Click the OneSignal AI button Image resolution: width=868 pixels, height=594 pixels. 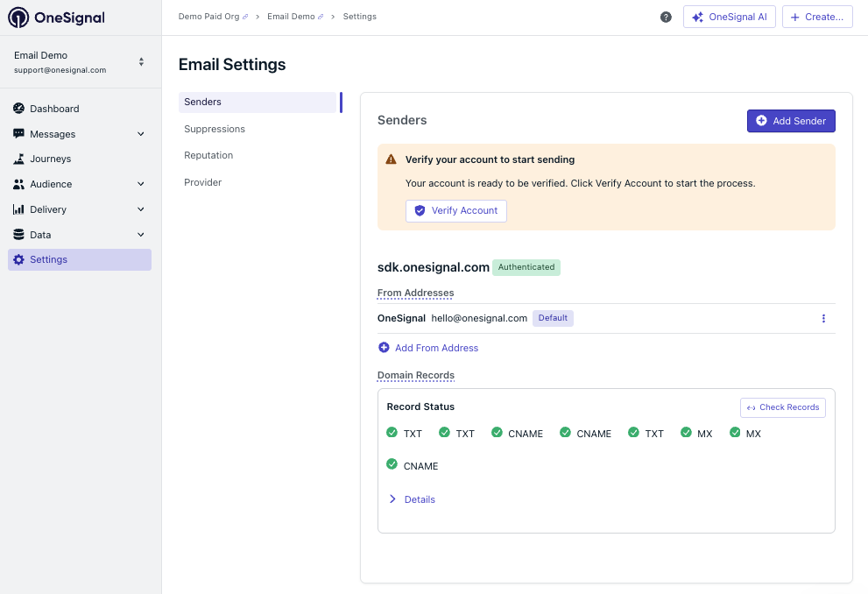[x=729, y=18]
